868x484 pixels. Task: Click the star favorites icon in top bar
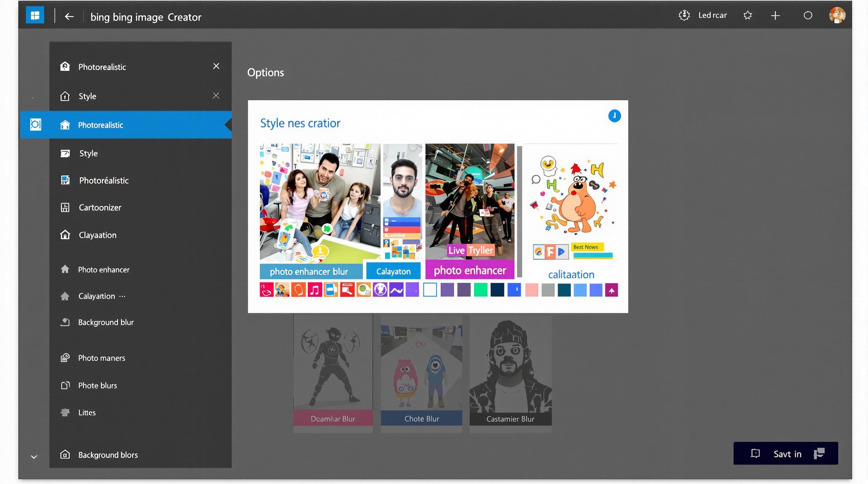748,15
